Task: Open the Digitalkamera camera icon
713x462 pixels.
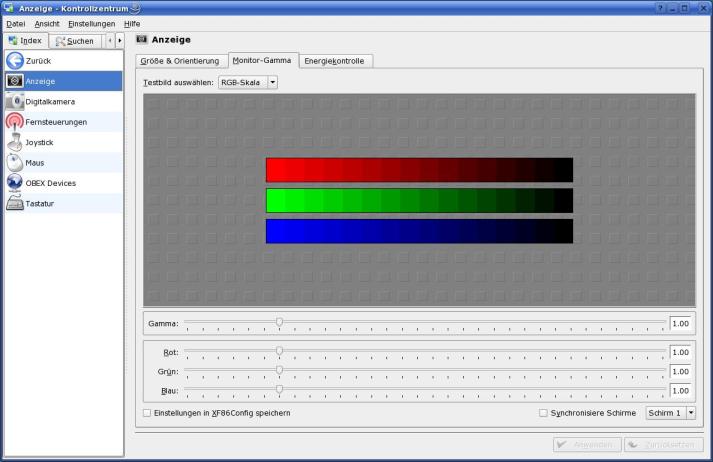Action: (15, 102)
